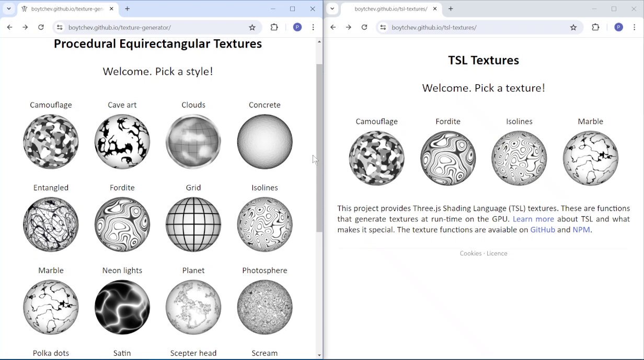
Task: Open the Licence footer link
Action: tap(497, 253)
